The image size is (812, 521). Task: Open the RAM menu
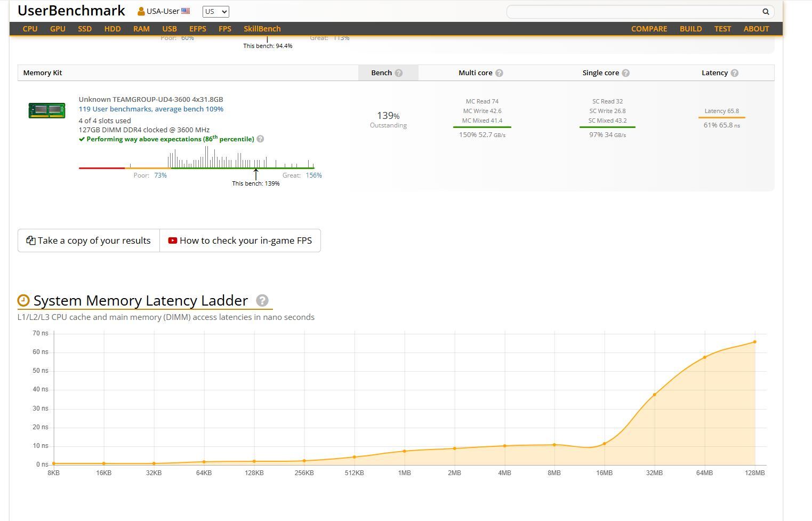pos(141,29)
